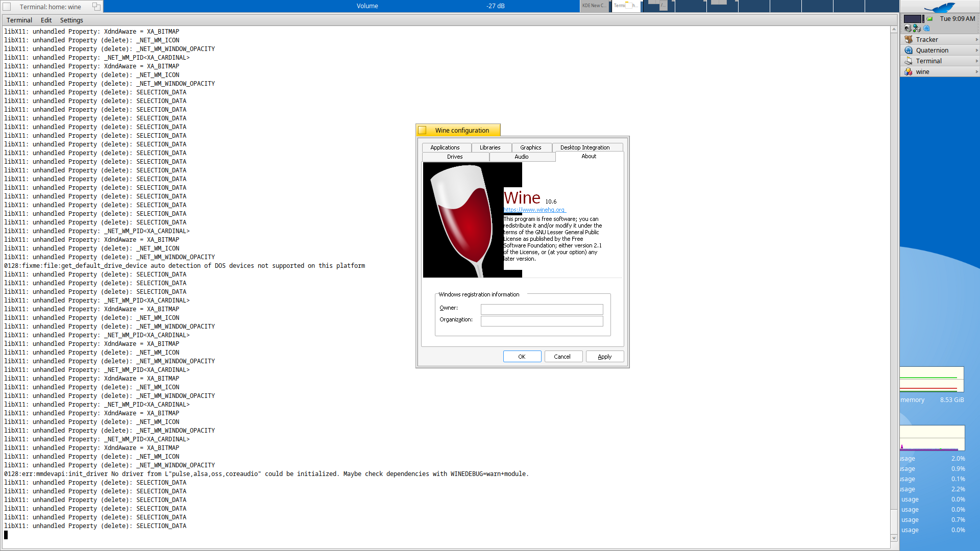Screen dimensions: 980x551
Task: Click the 'mmdevapi:init_driver' error line
Action: tap(266, 474)
